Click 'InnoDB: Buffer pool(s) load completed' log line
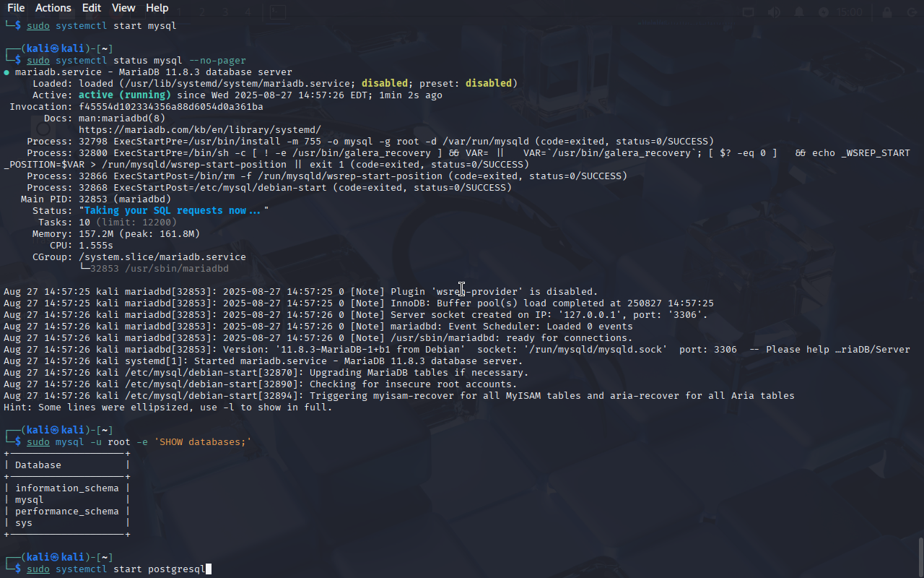 pyautogui.click(x=359, y=303)
